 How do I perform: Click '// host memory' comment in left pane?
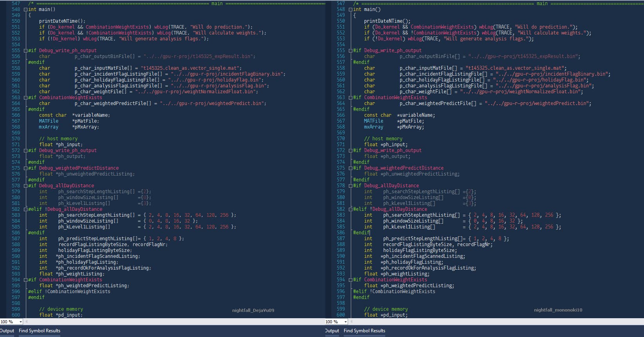(58, 139)
